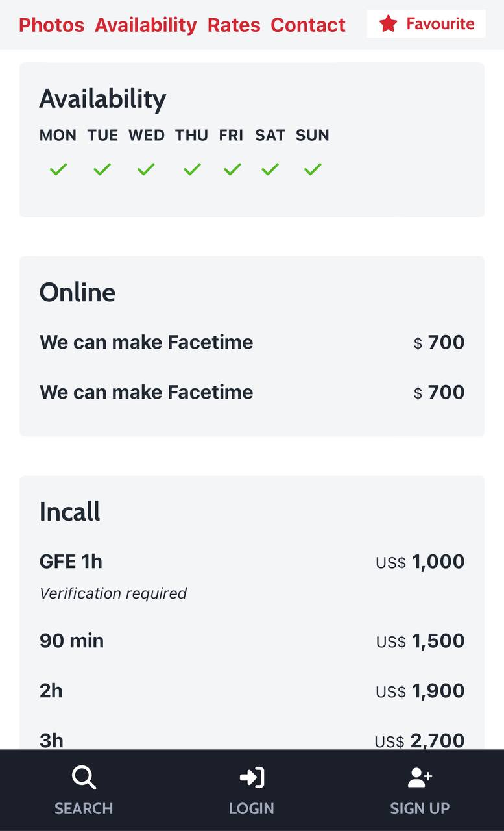The height and width of the screenshot is (831, 504).
Task: Click the red Favourite star icon
Action: coord(389,24)
